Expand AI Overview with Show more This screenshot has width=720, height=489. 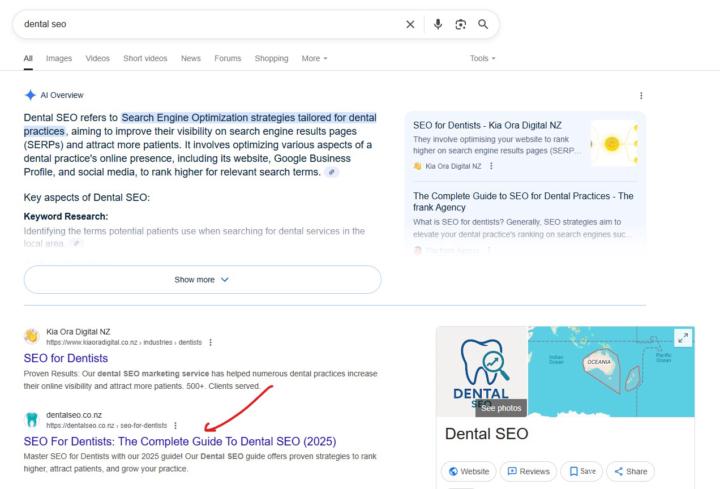point(202,280)
